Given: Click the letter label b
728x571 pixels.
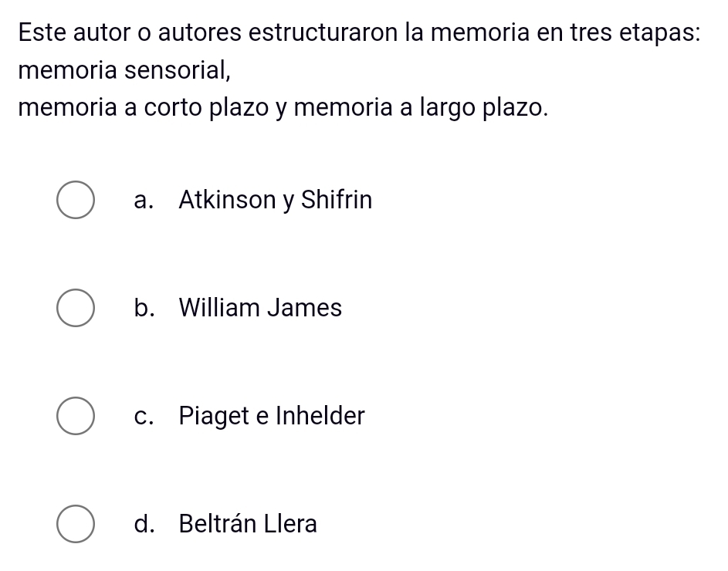Looking at the screenshot, I should pyautogui.click(x=142, y=308).
